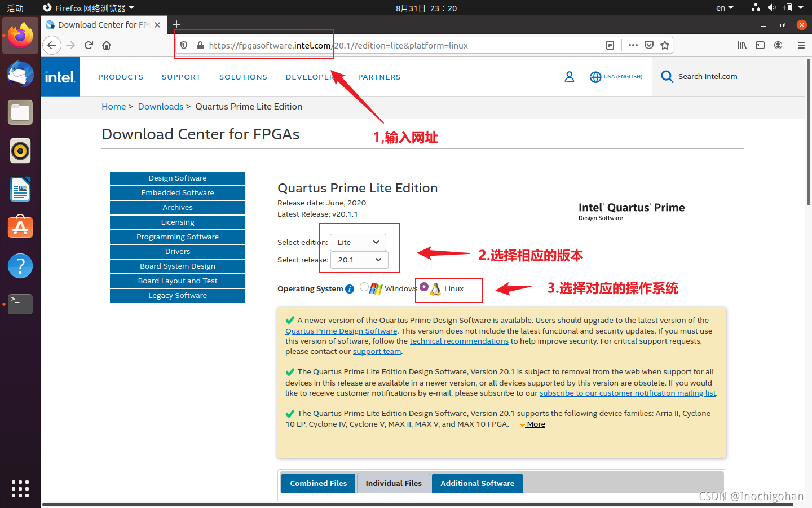Show all applications grid
The width and height of the screenshot is (812, 508).
tap(20, 489)
